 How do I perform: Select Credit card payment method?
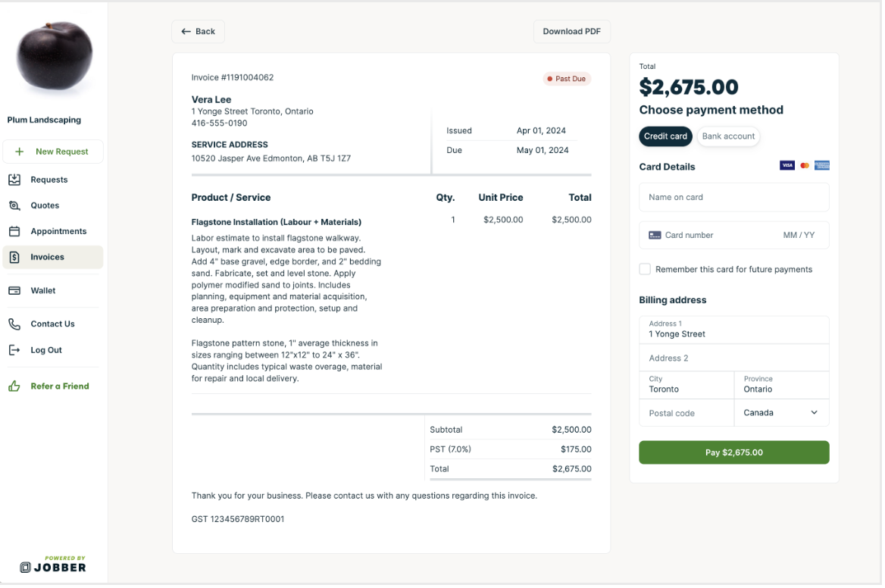pos(665,136)
